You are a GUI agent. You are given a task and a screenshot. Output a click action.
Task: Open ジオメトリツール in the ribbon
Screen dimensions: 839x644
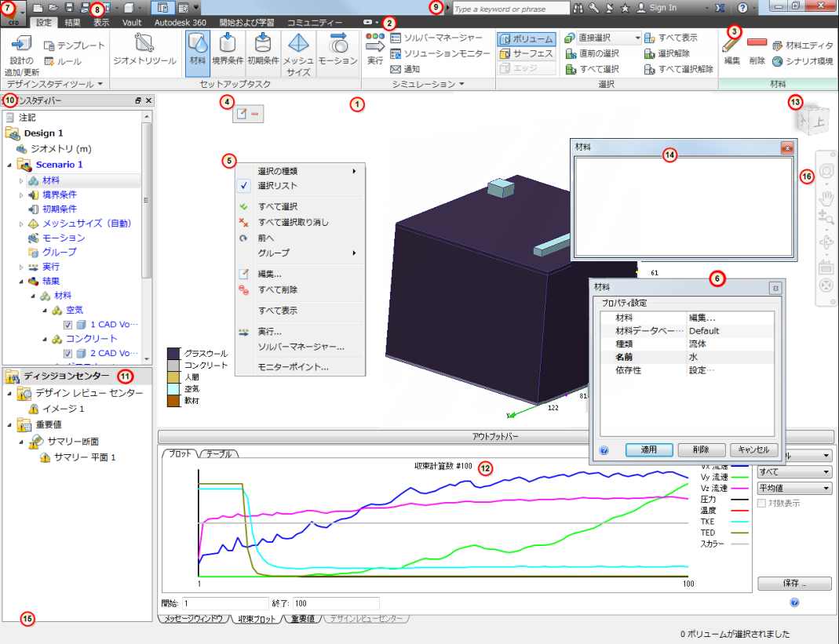[144, 48]
